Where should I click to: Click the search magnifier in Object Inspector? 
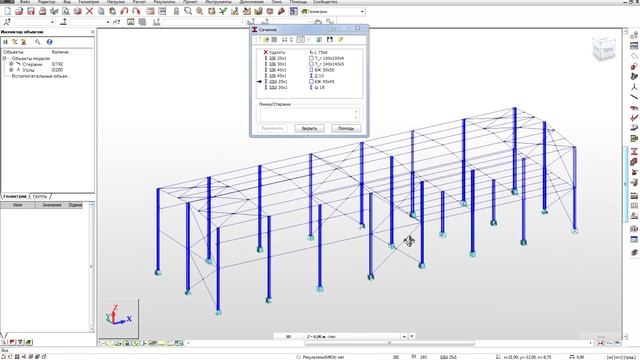coord(38,42)
